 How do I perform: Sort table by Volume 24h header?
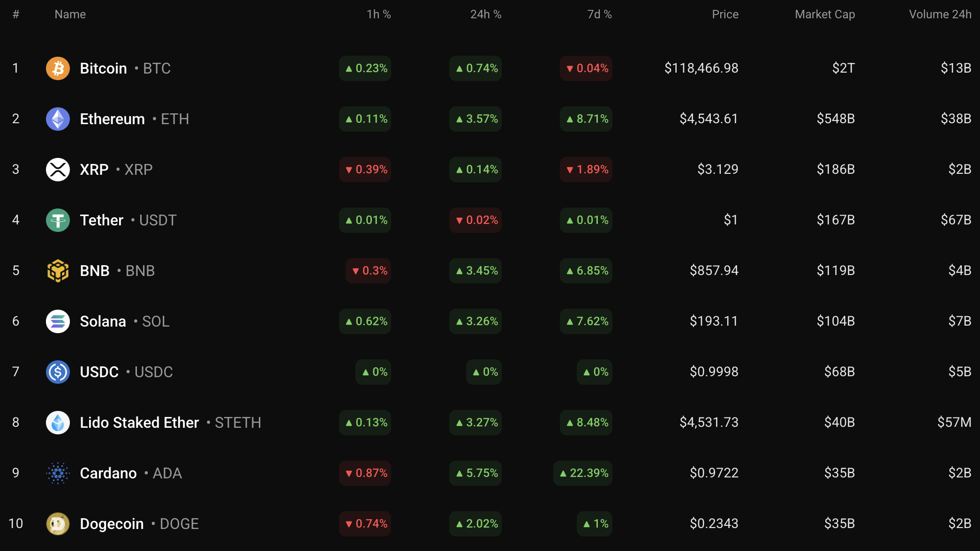point(940,15)
